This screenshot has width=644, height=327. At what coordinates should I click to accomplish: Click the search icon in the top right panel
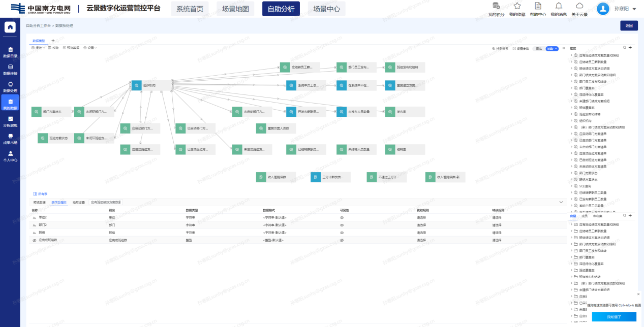[x=625, y=48]
